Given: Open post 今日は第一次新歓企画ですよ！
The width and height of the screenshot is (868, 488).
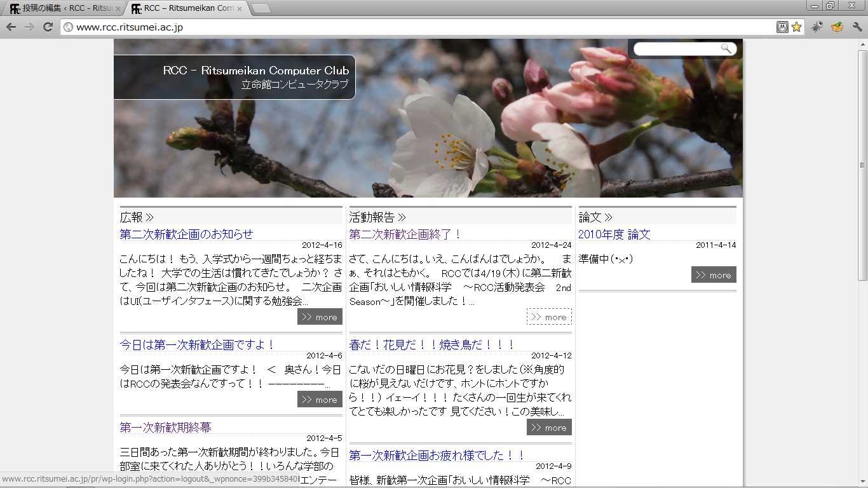Looking at the screenshot, I should click(198, 344).
